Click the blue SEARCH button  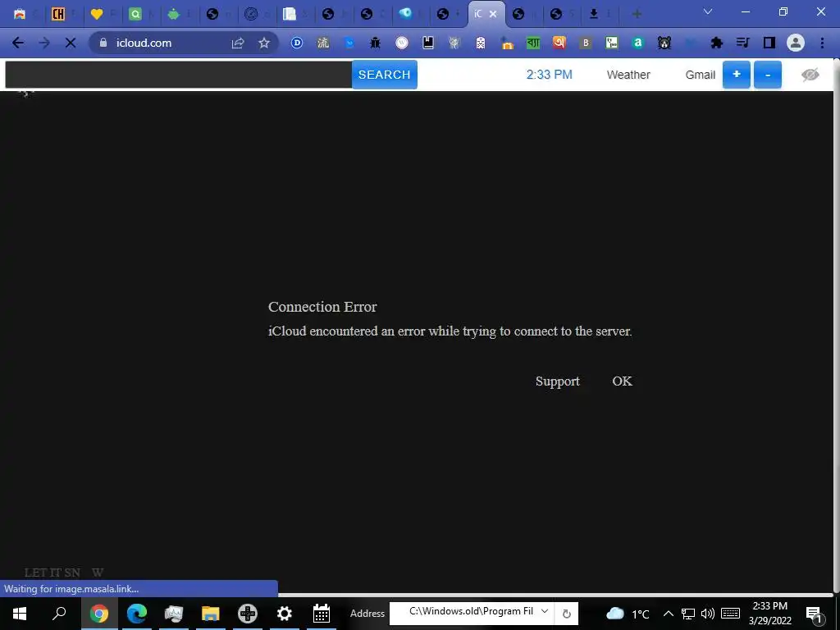pos(384,75)
